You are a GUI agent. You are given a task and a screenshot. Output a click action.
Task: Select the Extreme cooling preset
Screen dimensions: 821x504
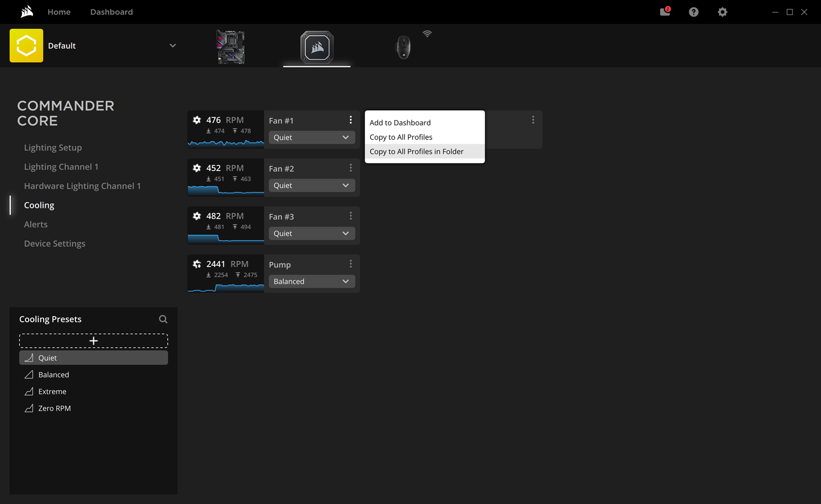point(93,392)
